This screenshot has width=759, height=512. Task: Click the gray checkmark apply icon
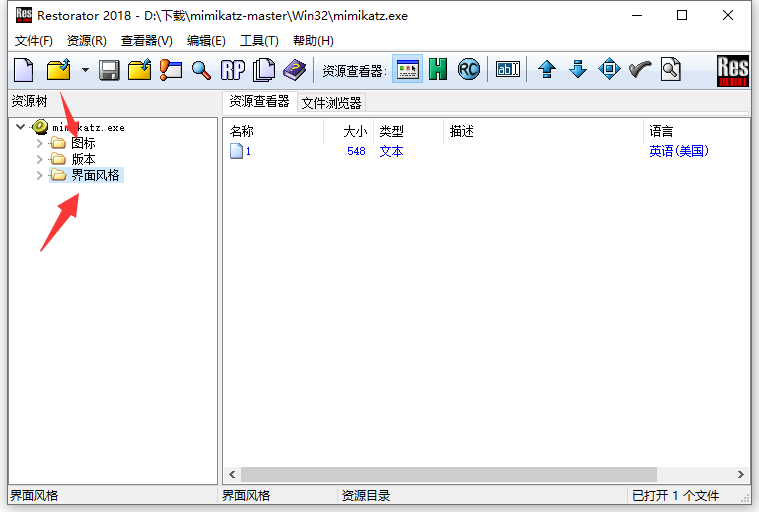point(640,69)
